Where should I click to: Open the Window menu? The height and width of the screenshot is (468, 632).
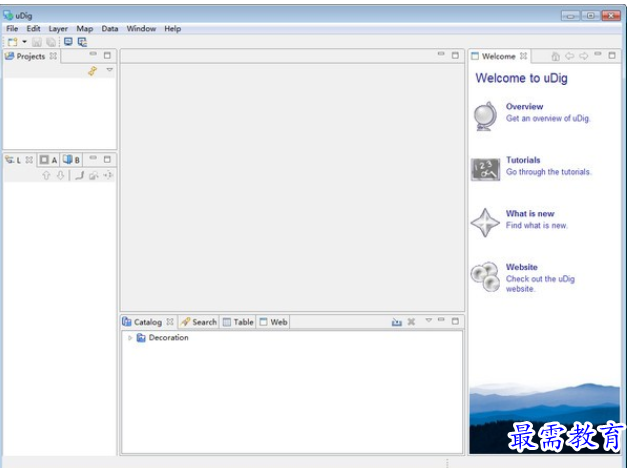point(141,29)
